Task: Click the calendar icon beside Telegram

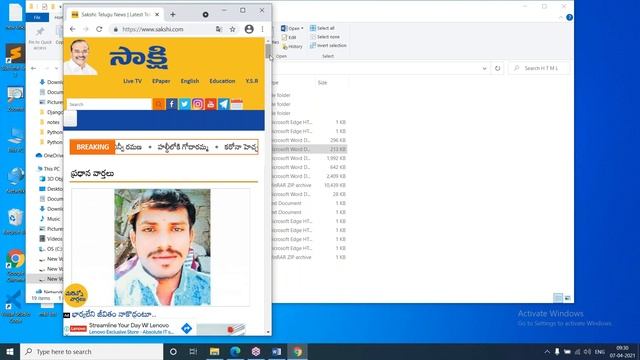Action: click(x=237, y=104)
